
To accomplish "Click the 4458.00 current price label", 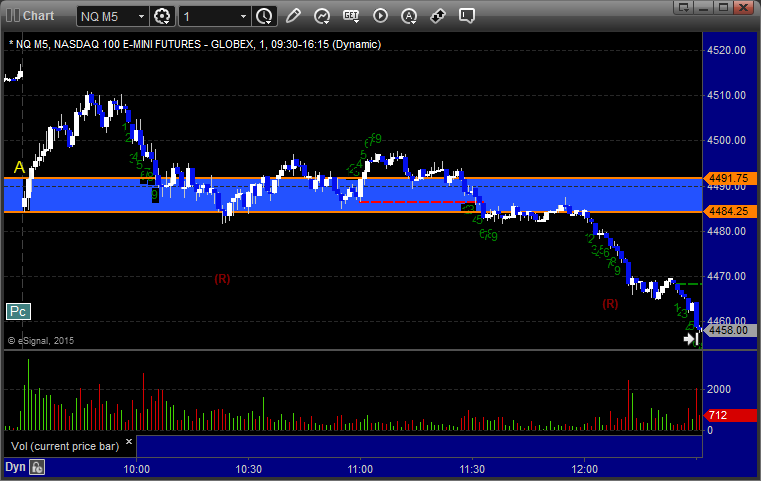I will pyautogui.click(x=729, y=331).
